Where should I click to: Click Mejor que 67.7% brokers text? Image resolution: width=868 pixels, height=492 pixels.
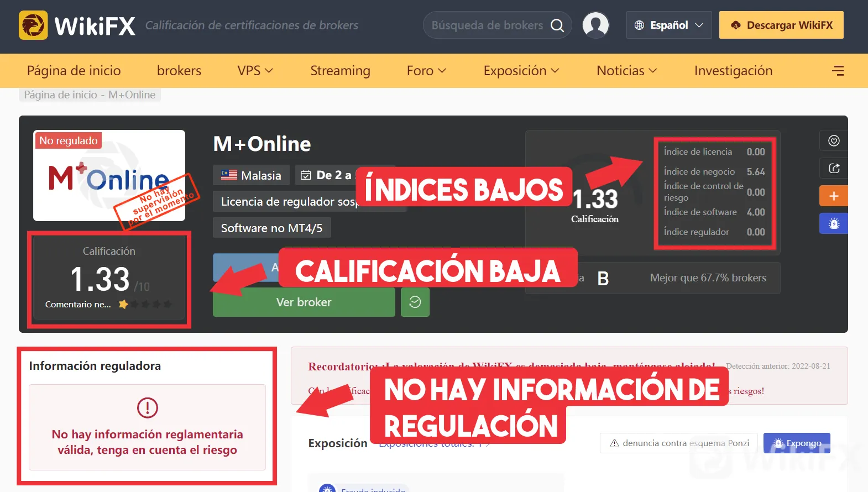click(x=708, y=278)
